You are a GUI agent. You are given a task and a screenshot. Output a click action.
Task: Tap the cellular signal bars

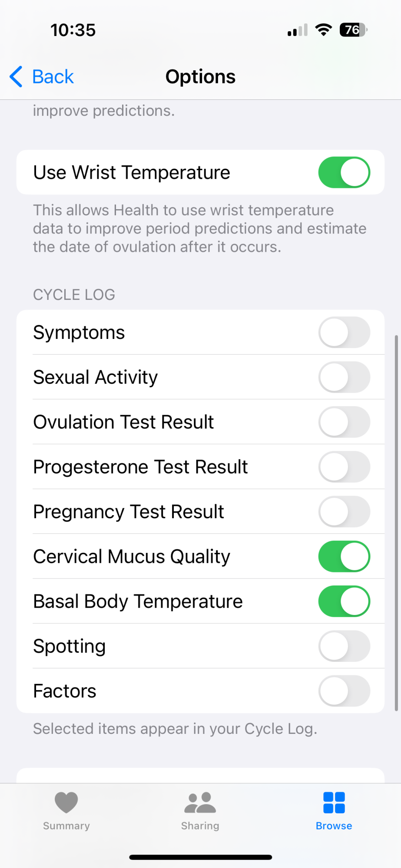pos(298,30)
